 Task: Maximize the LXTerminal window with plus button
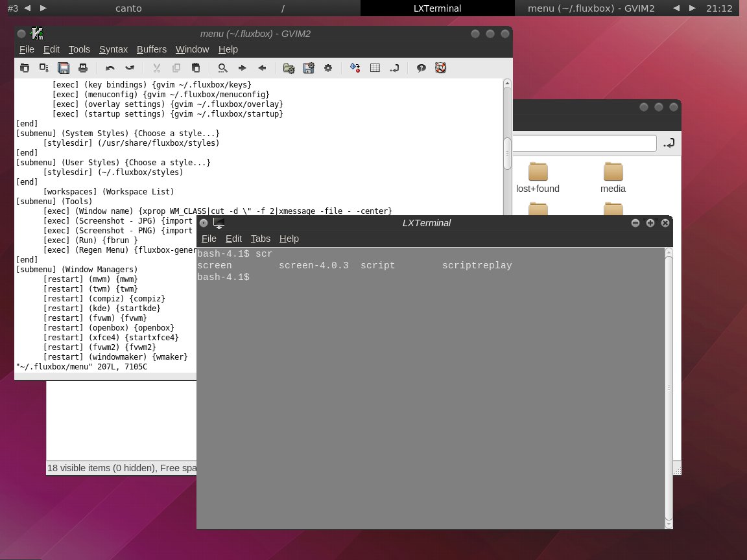click(x=650, y=223)
